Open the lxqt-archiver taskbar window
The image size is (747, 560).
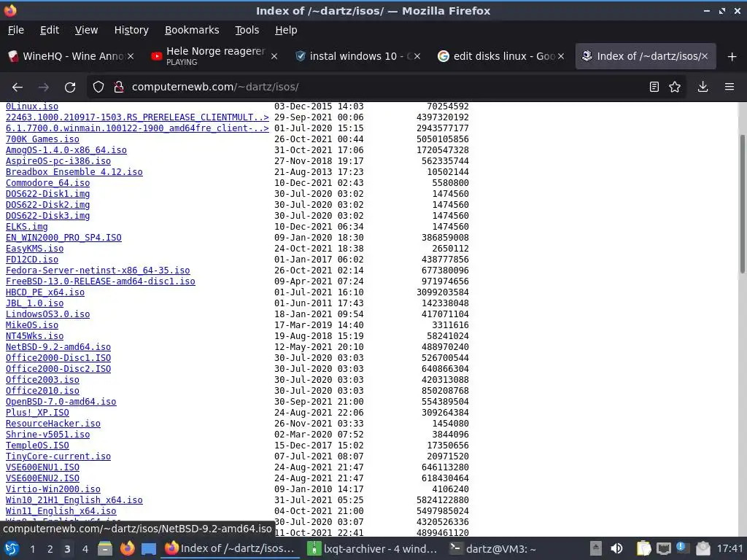[x=373, y=548]
